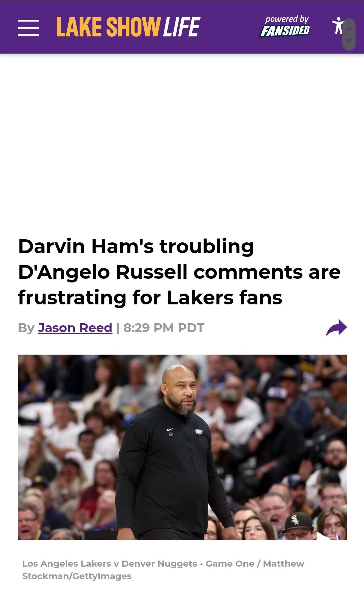Open Jason Reed's author page
The width and height of the screenshot is (364, 599).
point(75,328)
